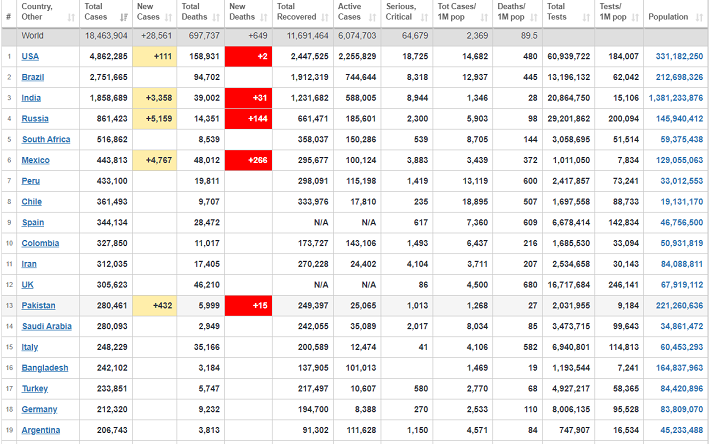Open the Russia country link

point(35,119)
